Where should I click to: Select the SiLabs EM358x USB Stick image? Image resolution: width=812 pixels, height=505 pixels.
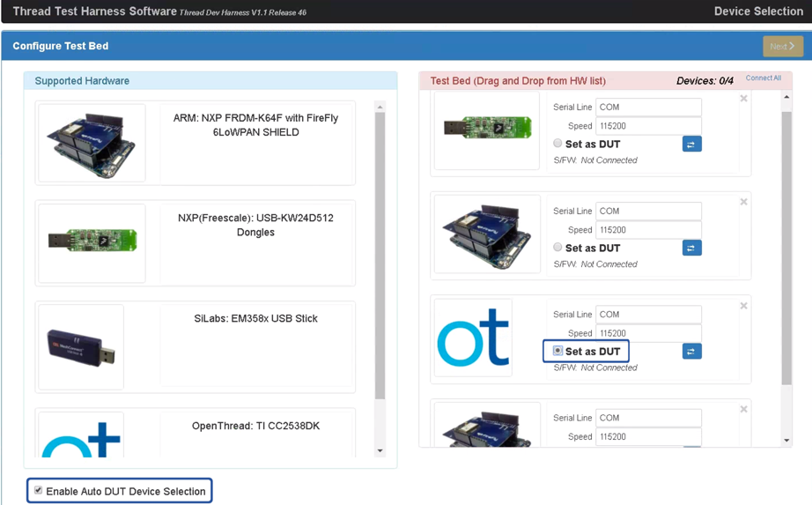click(81, 346)
